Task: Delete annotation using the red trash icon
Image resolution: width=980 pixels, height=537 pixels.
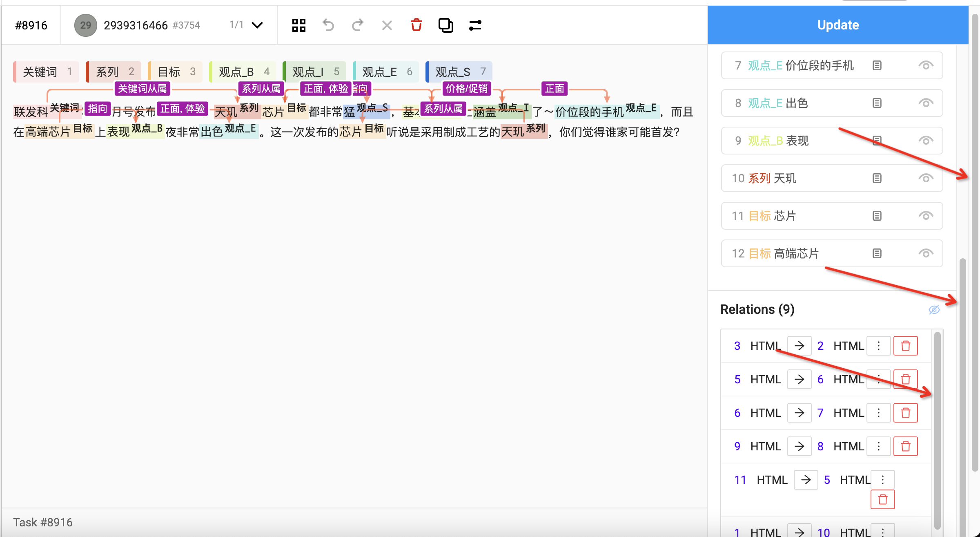Action: pyautogui.click(x=416, y=25)
